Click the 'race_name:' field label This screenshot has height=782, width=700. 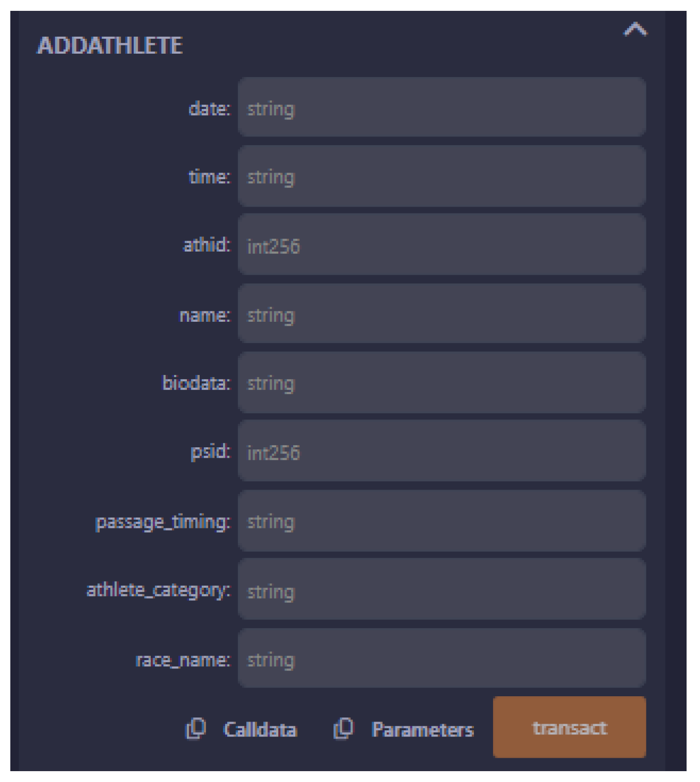click(182, 660)
